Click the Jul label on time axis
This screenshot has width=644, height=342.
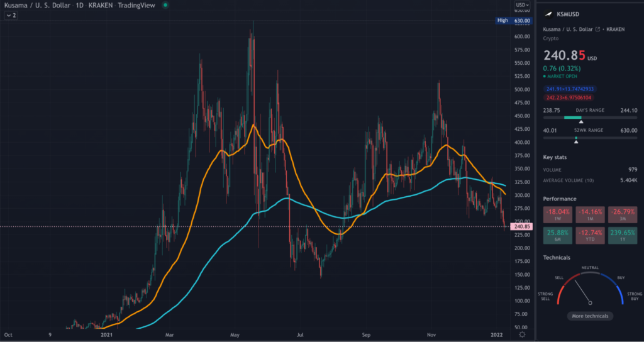coord(300,334)
